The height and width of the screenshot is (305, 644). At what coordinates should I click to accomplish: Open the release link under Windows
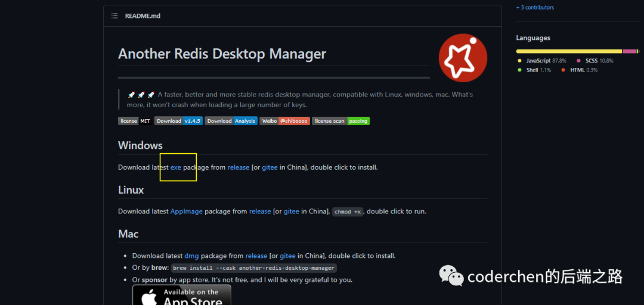(x=238, y=167)
